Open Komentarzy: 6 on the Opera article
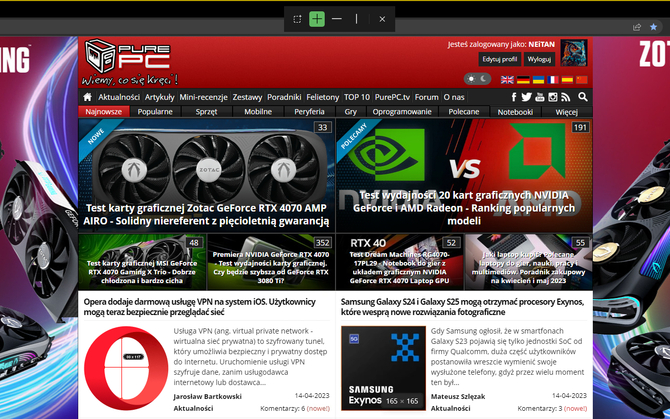670x419 pixels. [x=295, y=408]
